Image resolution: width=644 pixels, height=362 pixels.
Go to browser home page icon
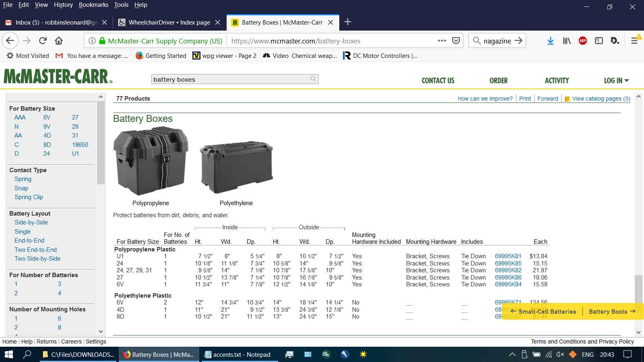(x=59, y=41)
